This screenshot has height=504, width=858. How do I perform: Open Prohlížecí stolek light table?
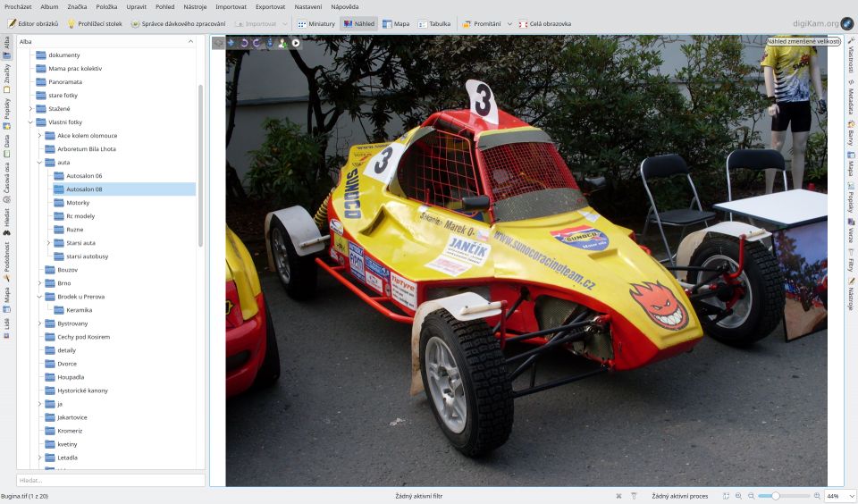click(x=95, y=23)
